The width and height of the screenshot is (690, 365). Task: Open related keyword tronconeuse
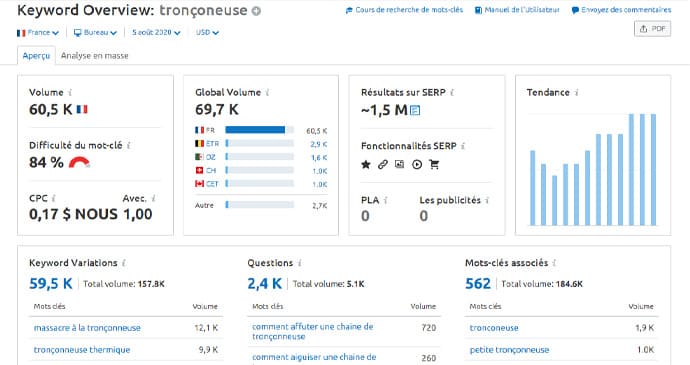[x=494, y=328]
